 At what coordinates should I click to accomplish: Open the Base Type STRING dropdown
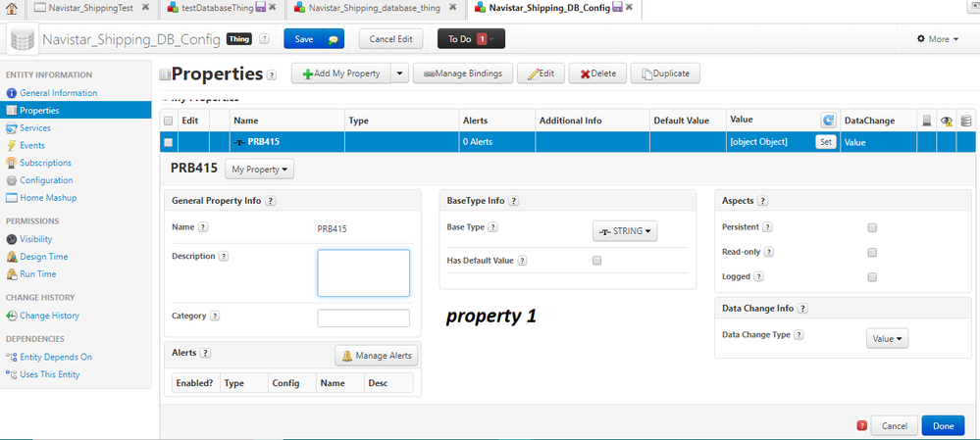pos(625,231)
